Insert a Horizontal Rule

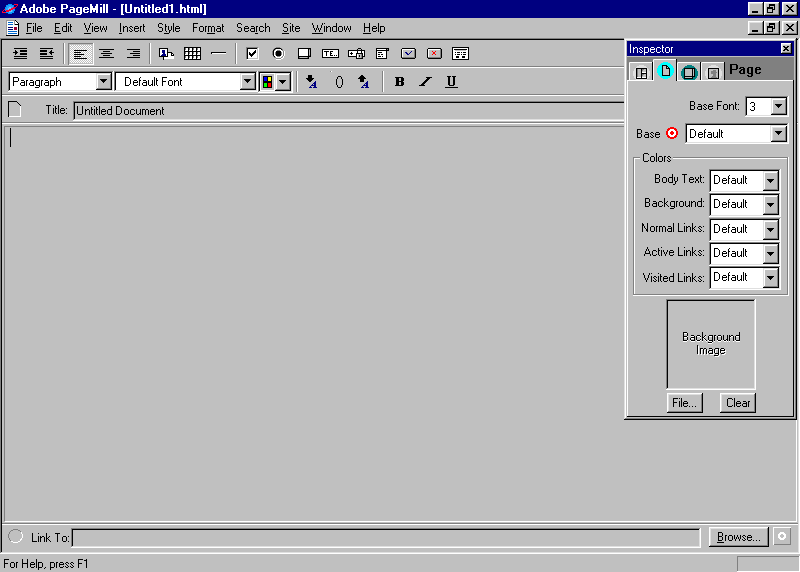(x=218, y=54)
